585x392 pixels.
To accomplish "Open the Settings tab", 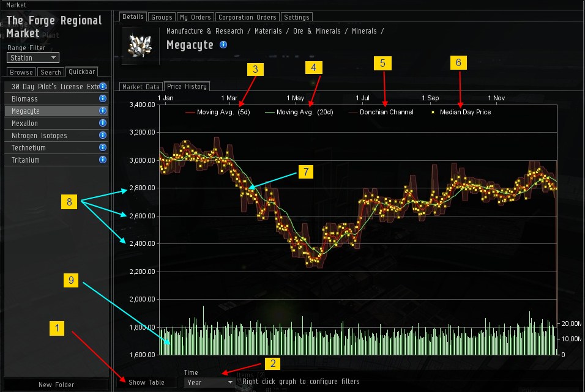I will click(x=297, y=17).
